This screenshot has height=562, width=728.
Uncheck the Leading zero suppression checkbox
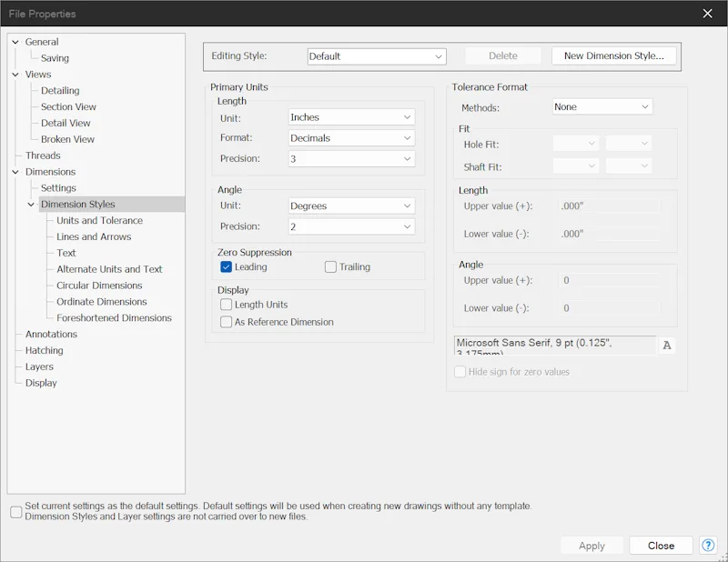click(226, 266)
